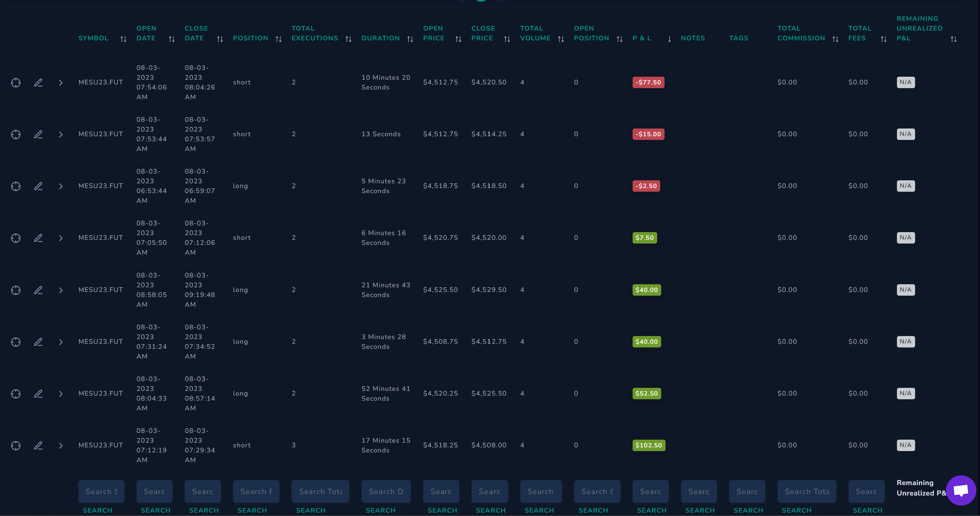This screenshot has height=516, width=980.
Task: Sort by Open Position column
Action: 620,39
